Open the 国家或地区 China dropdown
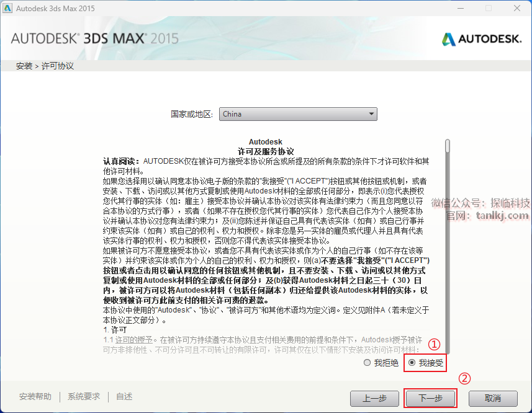The image size is (532, 413). (298, 114)
